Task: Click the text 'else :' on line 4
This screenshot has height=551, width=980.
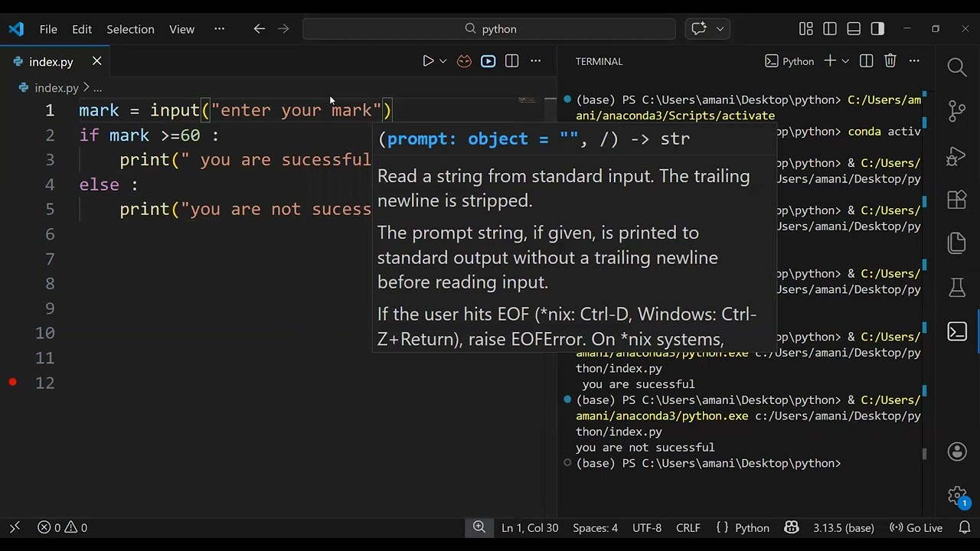Action: (109, 184)
